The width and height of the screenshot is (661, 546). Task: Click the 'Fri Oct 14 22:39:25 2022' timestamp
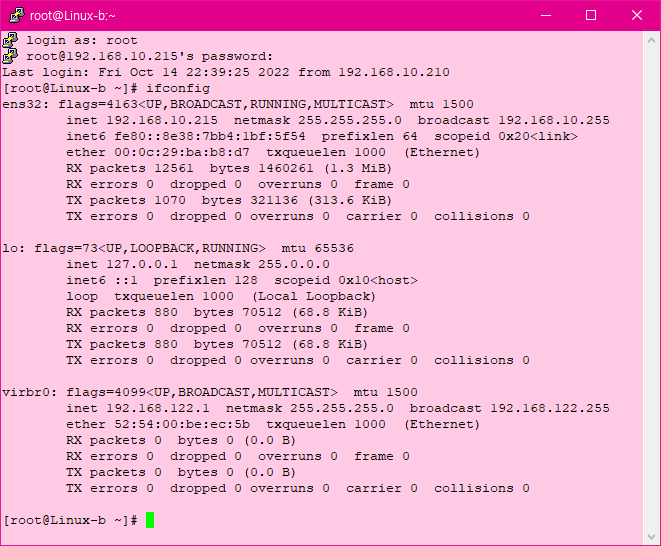tap(194, 73)
